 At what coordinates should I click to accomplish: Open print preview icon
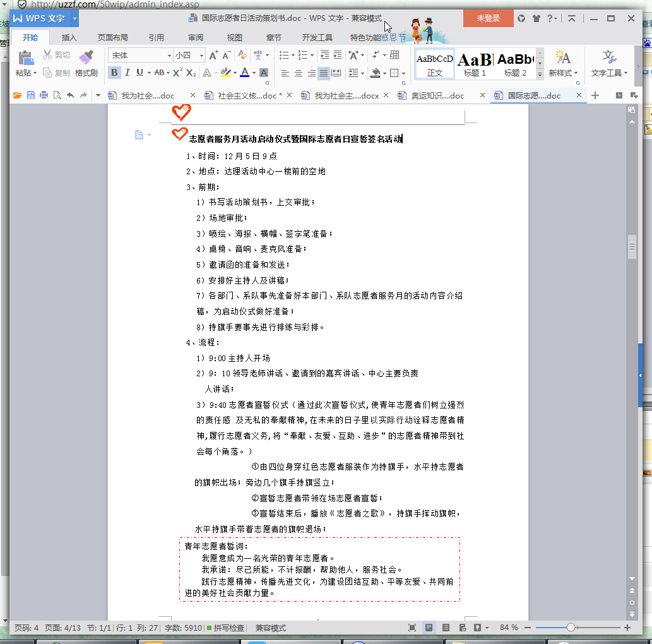57,95
